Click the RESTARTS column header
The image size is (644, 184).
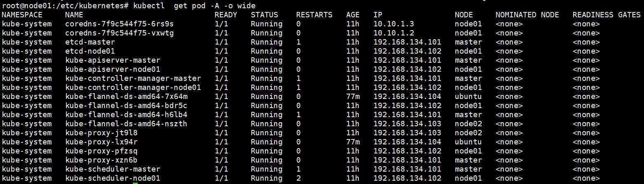(314, 15)
